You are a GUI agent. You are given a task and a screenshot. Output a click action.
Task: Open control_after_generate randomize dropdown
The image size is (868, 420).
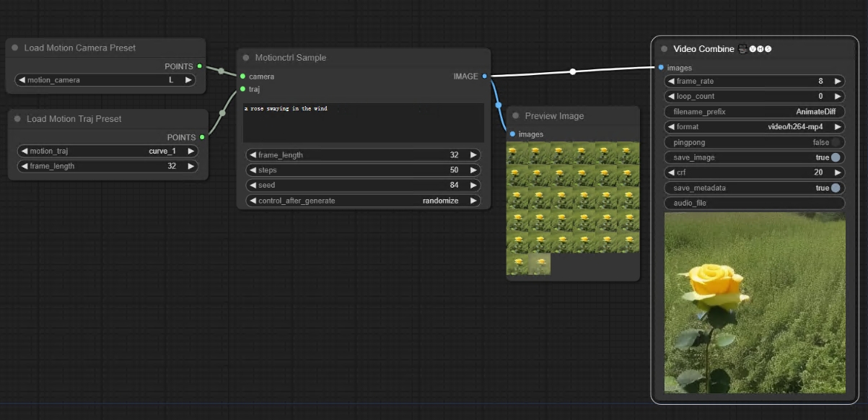[364, 201]
